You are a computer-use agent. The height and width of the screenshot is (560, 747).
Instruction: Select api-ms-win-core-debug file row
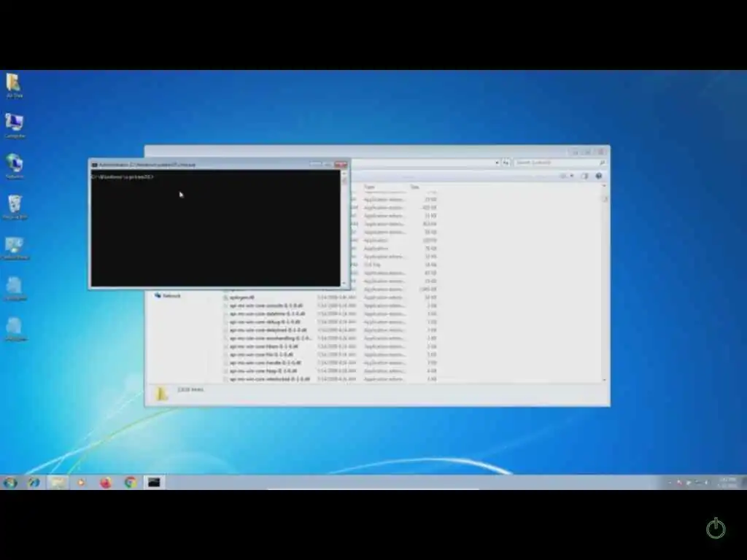tap(330, 322)
